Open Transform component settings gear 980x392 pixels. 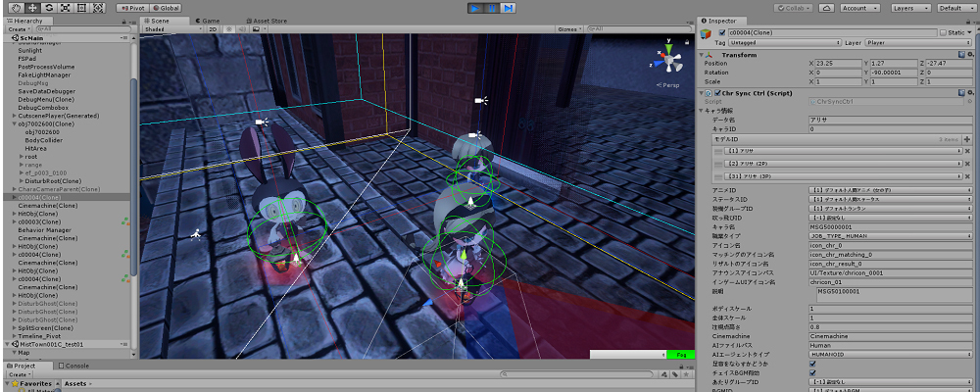[x=969, y=55]
